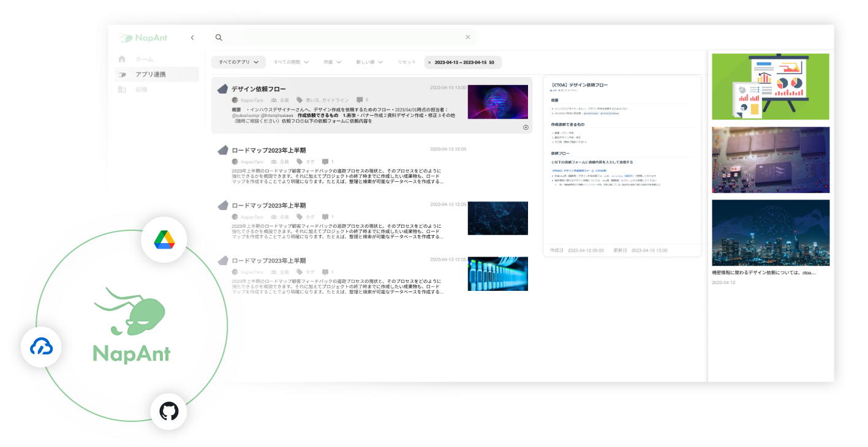Click the NapanTaro avatar in the デザイン依頼フロー row

pyautogui.click(x=235, y=100)
